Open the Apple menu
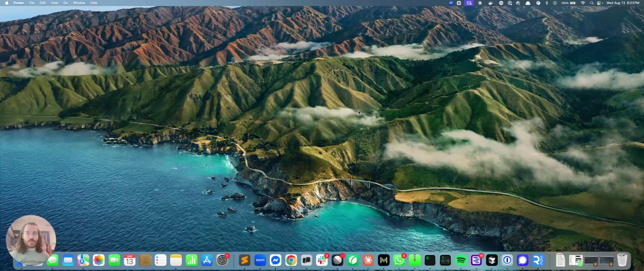The width and height of the screenshot is (644, 271). [x=7, y=3]
